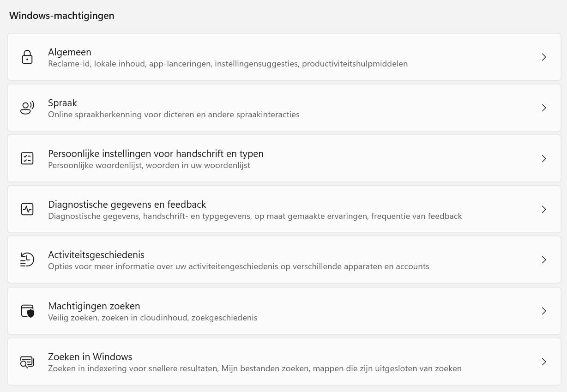Open Diagnostische gegevens en feedback title
567x392 pixels.
pos(127,204)
